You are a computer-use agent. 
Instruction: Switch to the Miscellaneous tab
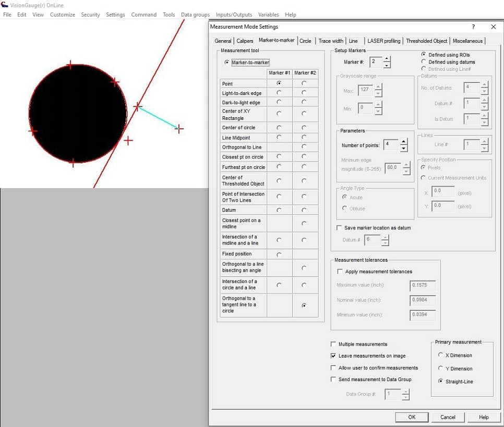click(467, 41)
